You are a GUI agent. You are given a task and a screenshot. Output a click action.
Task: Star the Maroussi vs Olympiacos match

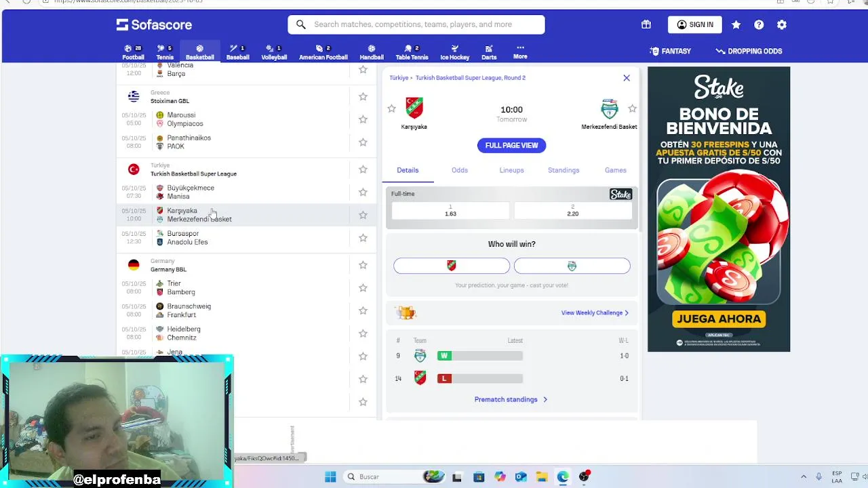click(x=363, y=119)
